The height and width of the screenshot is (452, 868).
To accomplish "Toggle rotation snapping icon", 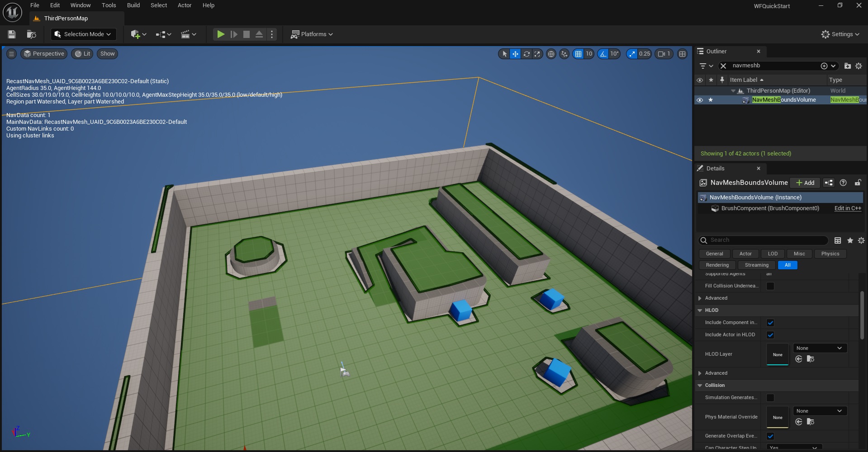I will (603, 54).
